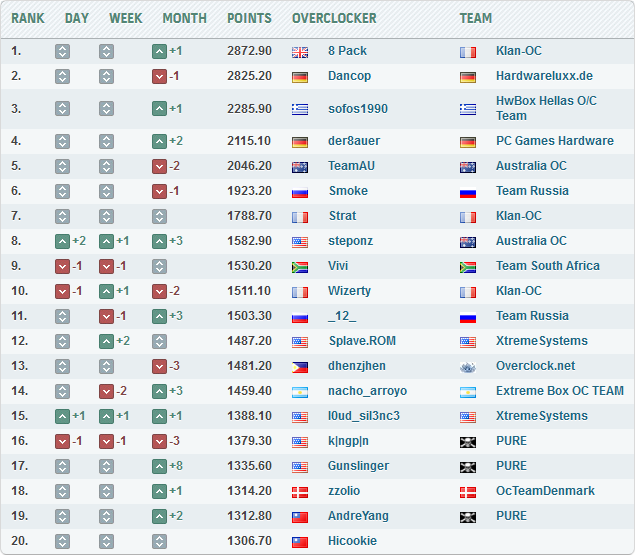Image resolution: width=635 pixels, height=555 pixels.
Task: Click the rank number 7.
Action: 16,216
